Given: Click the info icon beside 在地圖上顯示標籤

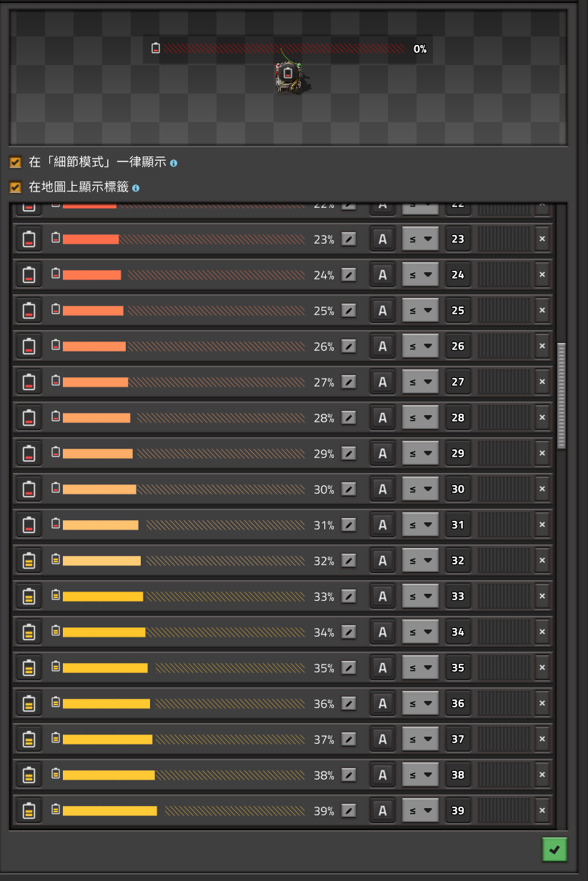Looking at the screenshot, I should point(136,188).
